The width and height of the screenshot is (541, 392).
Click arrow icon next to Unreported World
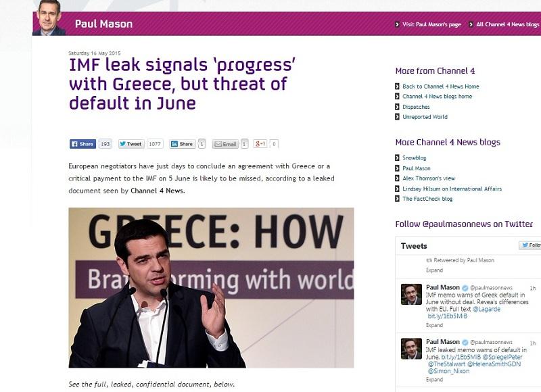(397, 116)
